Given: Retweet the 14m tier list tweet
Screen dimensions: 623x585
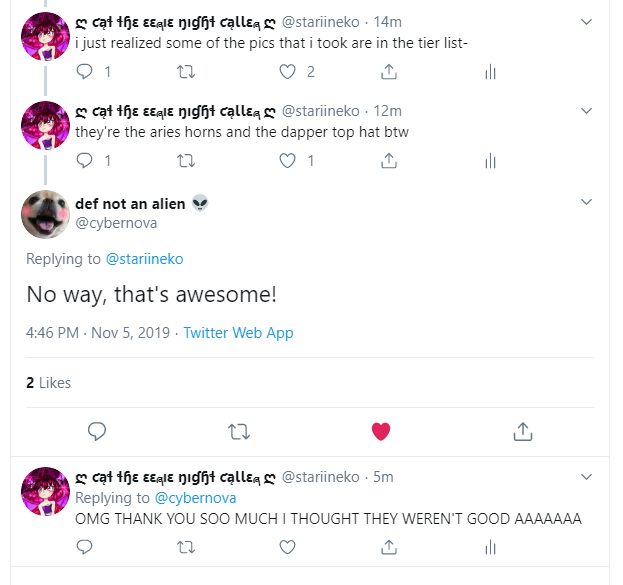Looking at the screenshot, I should coord(186,72).
